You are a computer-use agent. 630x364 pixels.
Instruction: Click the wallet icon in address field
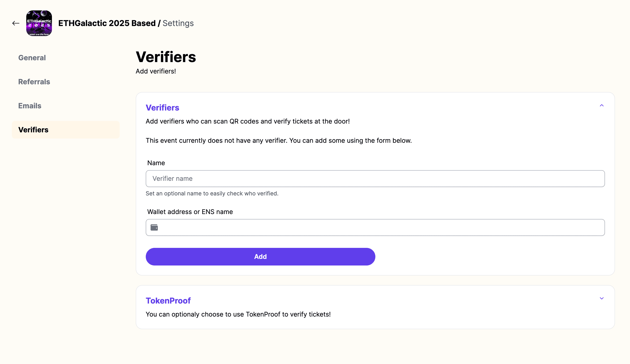coord(154,227)
